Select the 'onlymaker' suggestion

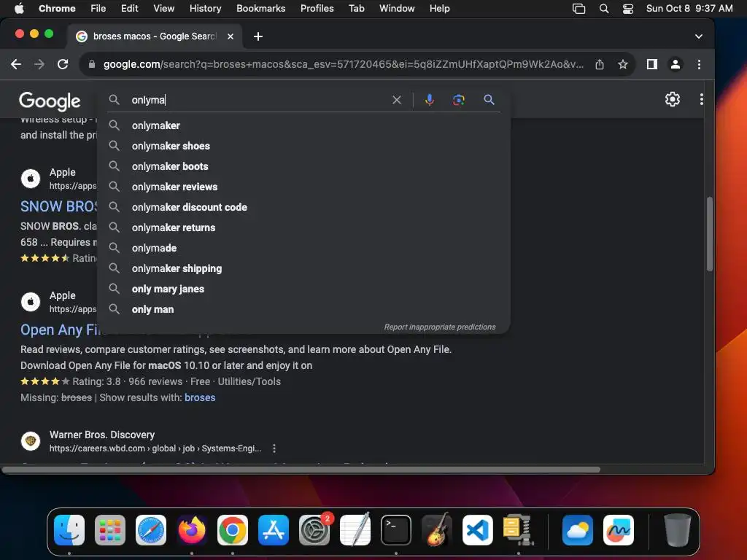[304, 125]
